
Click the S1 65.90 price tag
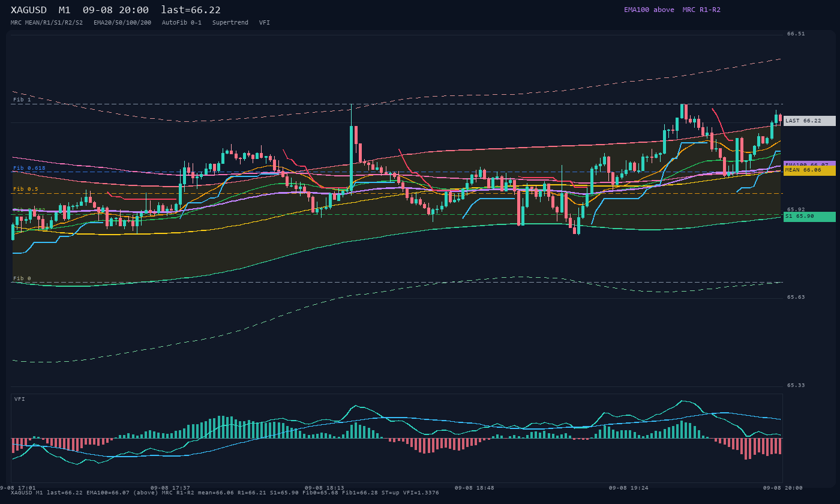pos(809,217)
